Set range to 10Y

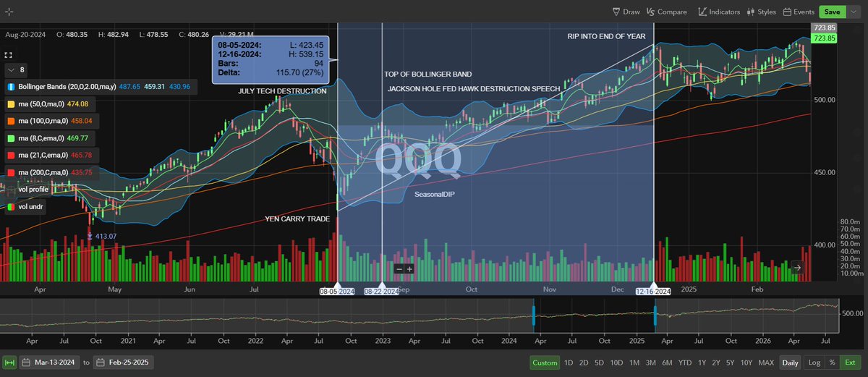tap(746, 363)
